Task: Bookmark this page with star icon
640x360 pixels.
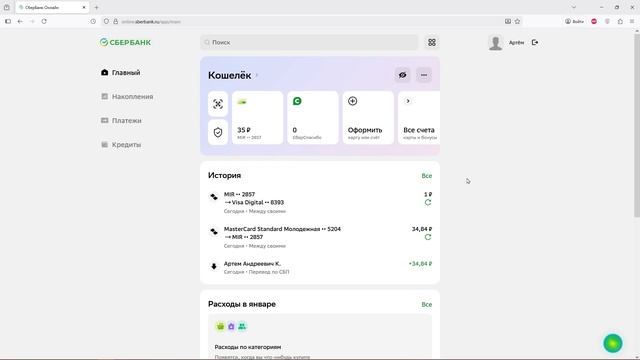Action: (517, 21)
